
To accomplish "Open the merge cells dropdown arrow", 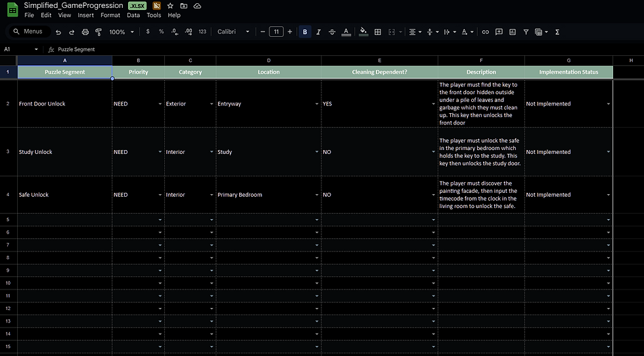I will [400, 32].
